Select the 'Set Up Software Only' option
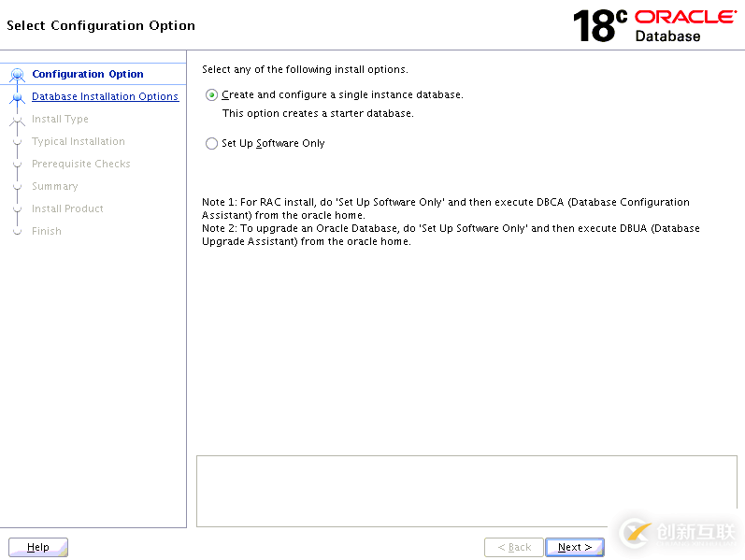Viewport: 745px width, 560px height. coord(211,144)
